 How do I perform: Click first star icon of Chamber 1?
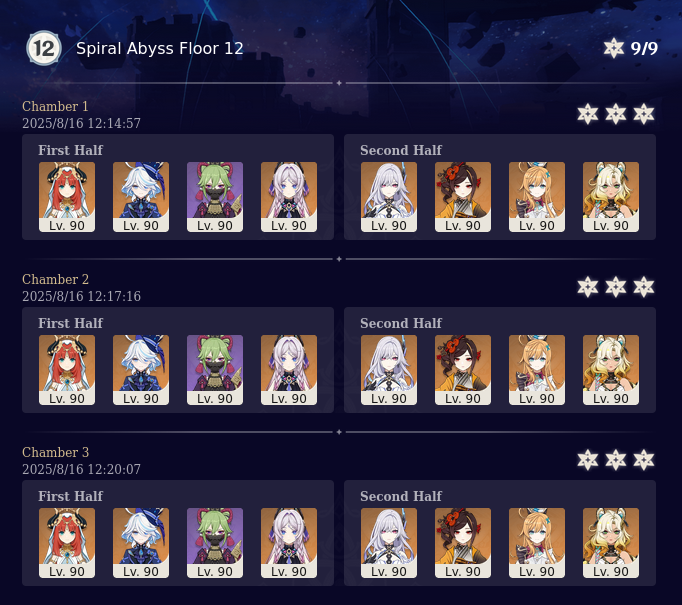[588, 114]
